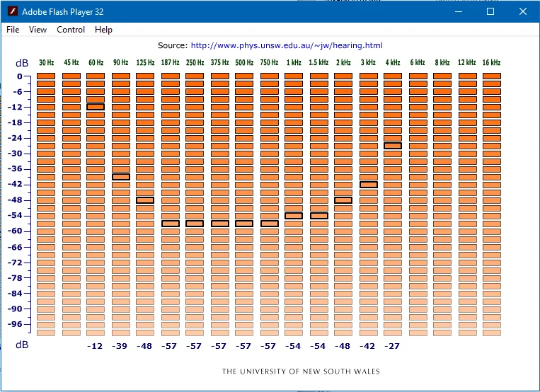
Task: Select the outlined -12 dB cell under 60 Hz
Action: pyautogui.click(x=96, y=107)
